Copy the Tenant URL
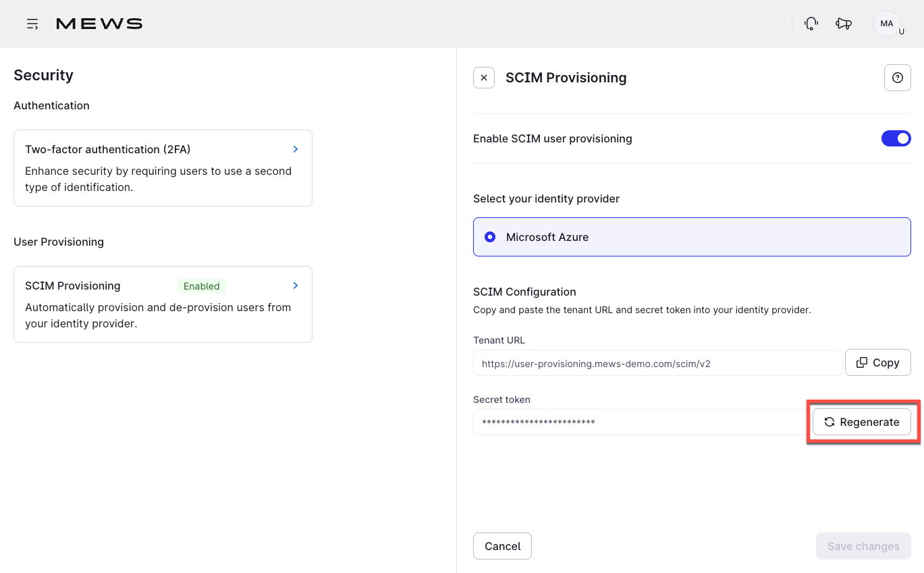 coord(878,362)
